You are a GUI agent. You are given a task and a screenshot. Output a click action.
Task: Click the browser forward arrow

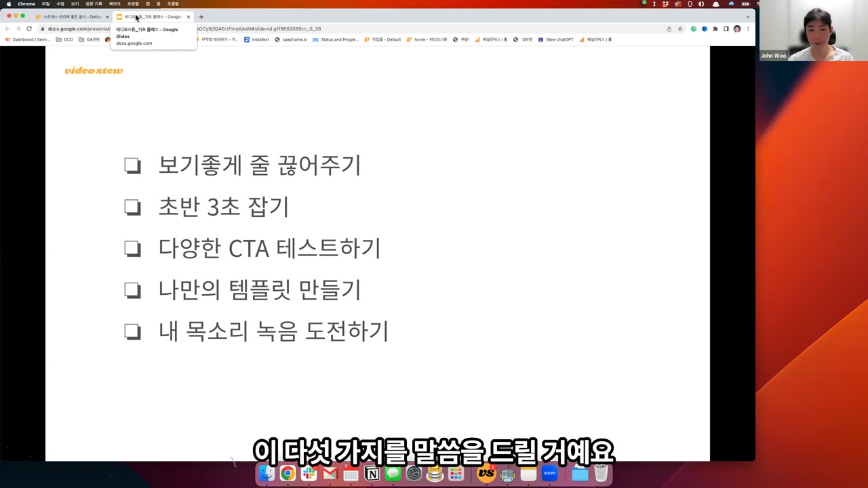18,29
